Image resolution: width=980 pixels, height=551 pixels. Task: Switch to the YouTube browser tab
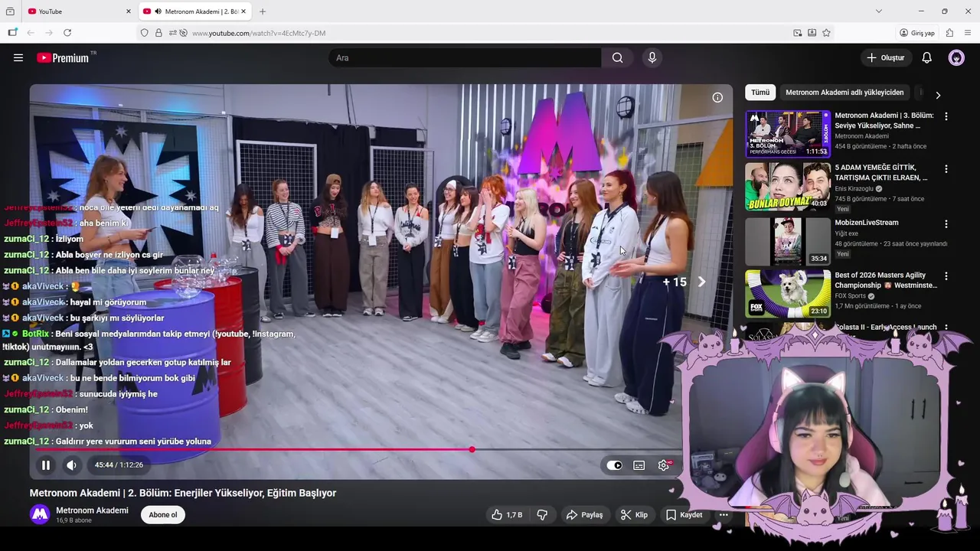[x=75, y=11]
